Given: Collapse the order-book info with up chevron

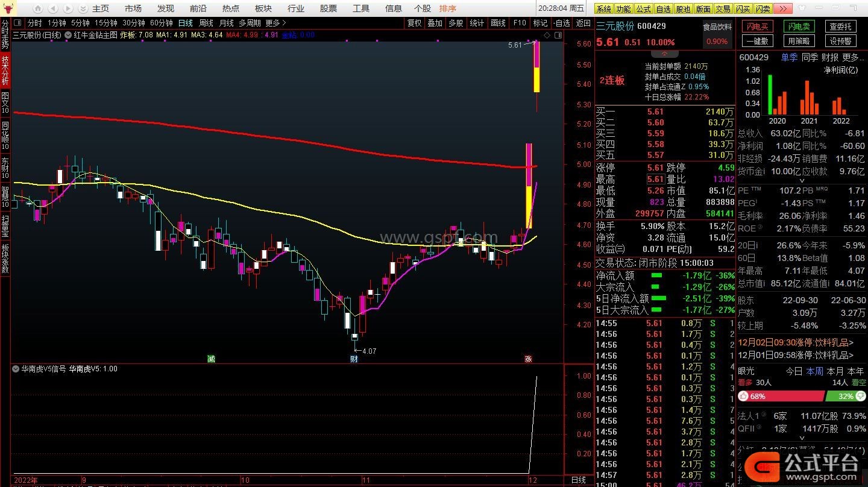Looking at the screenshot, I should click(665, 54).
